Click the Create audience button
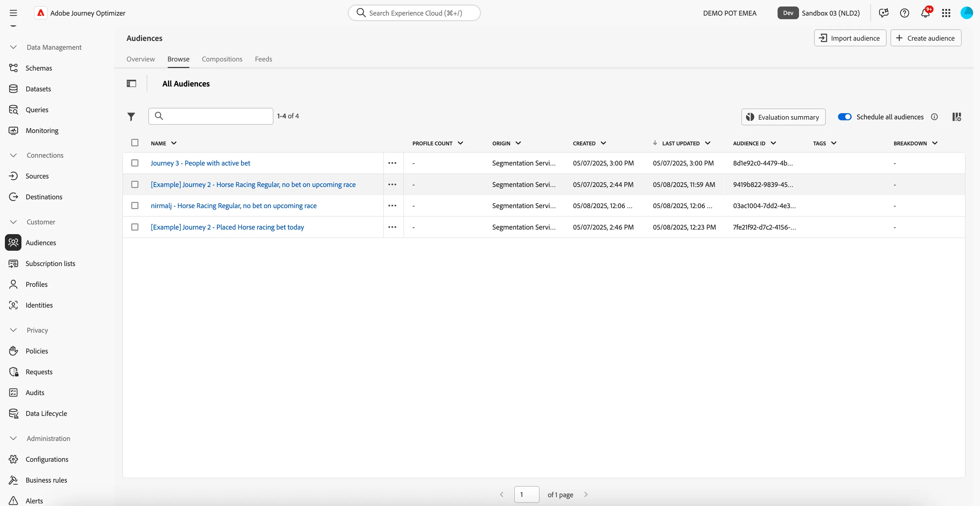 [926, 38]
